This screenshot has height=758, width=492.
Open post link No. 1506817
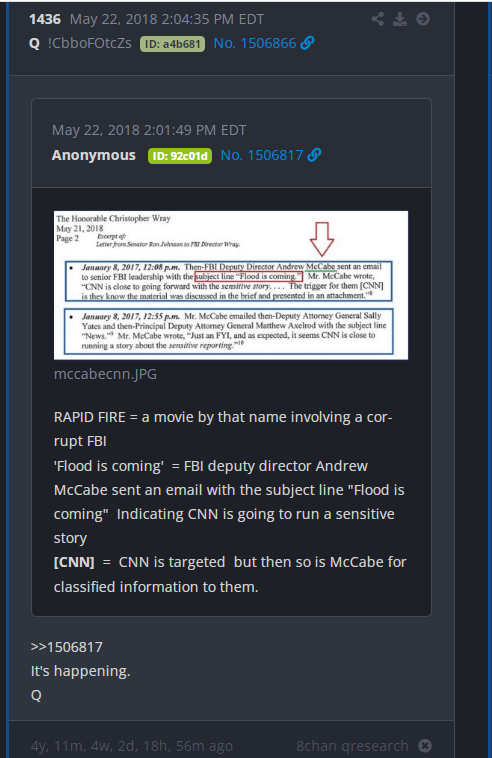click(261, 155)
